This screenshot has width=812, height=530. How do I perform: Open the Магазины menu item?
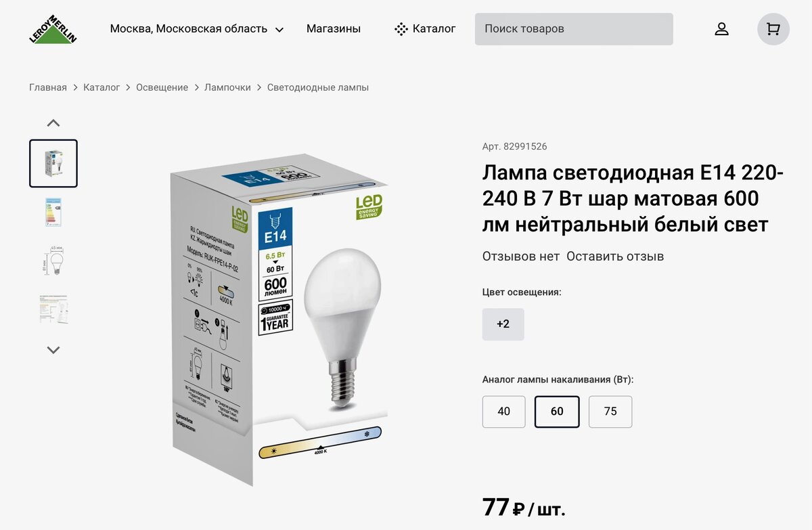pos(334,29)
